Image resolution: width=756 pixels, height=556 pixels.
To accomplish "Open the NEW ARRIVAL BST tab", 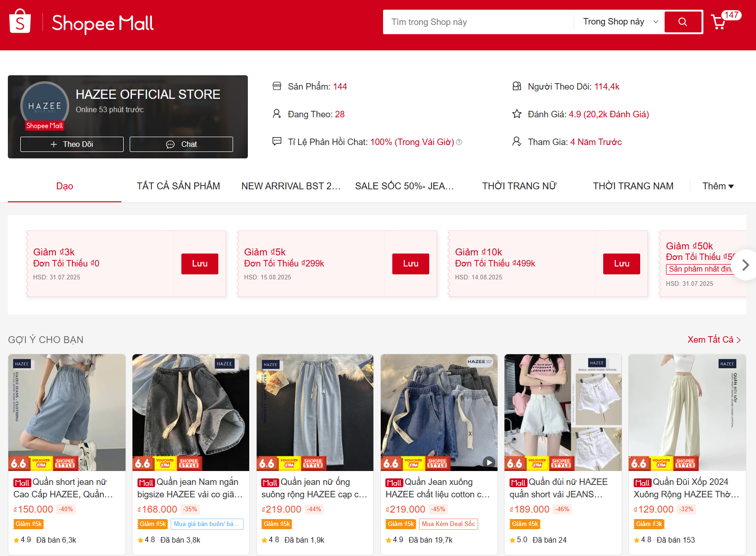I will pyautogui.click(x=291, y=186).
